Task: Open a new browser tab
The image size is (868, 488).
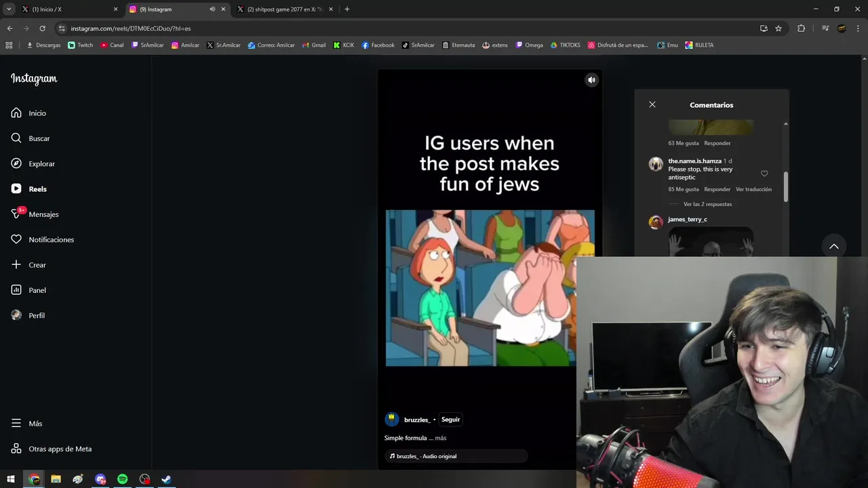Action: click(x=347, y=9)
